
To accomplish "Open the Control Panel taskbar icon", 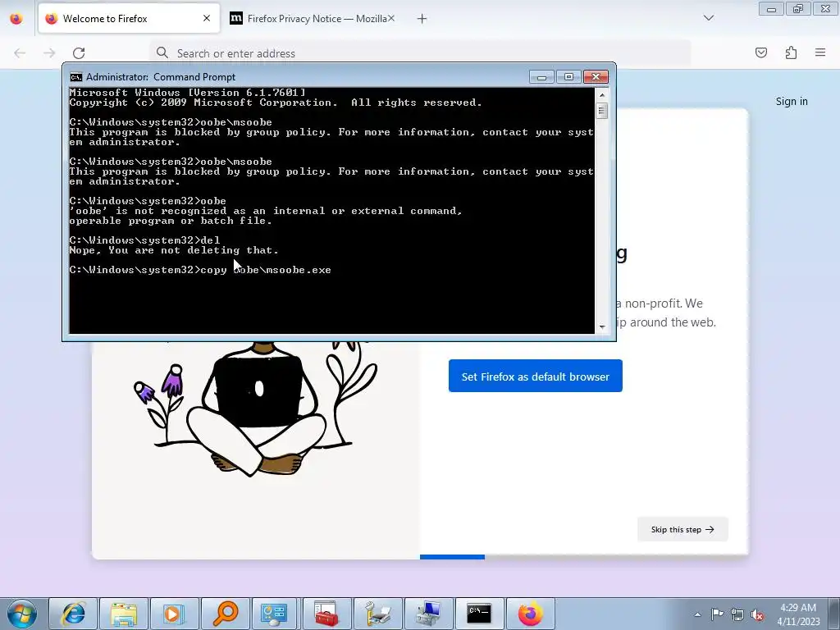I will (275, 614).
